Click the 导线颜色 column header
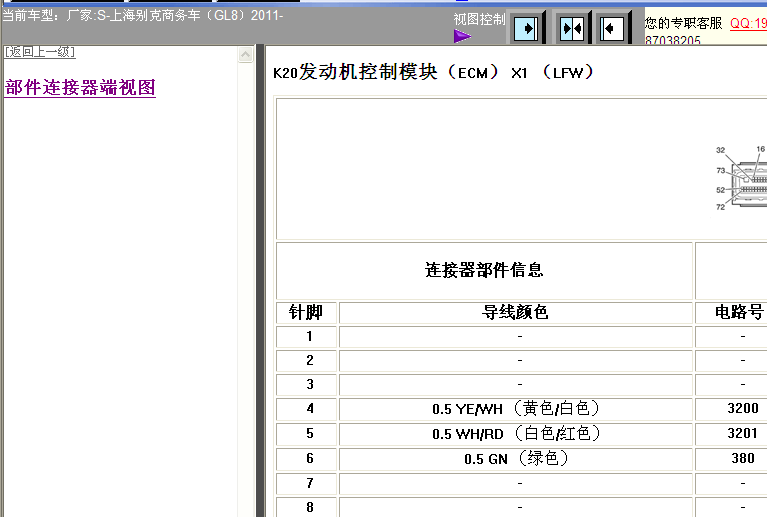Image resolution: width=767 pixels, height=517 pixels. point(516,312)
